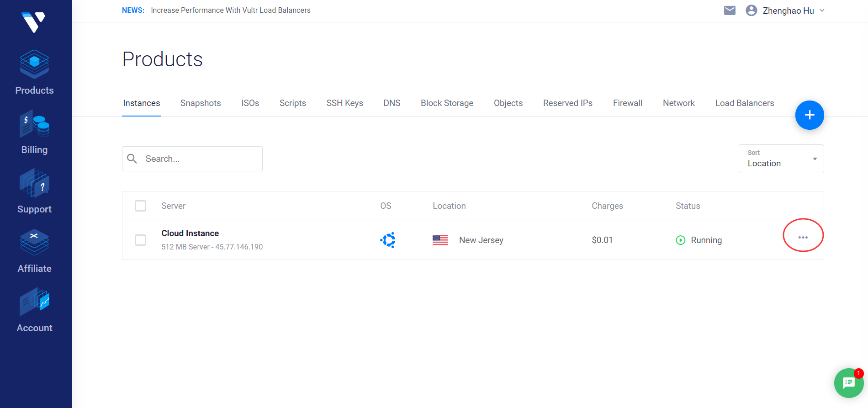Switch to the Snapshots tab
868x408 pixels.
(201, 103)
